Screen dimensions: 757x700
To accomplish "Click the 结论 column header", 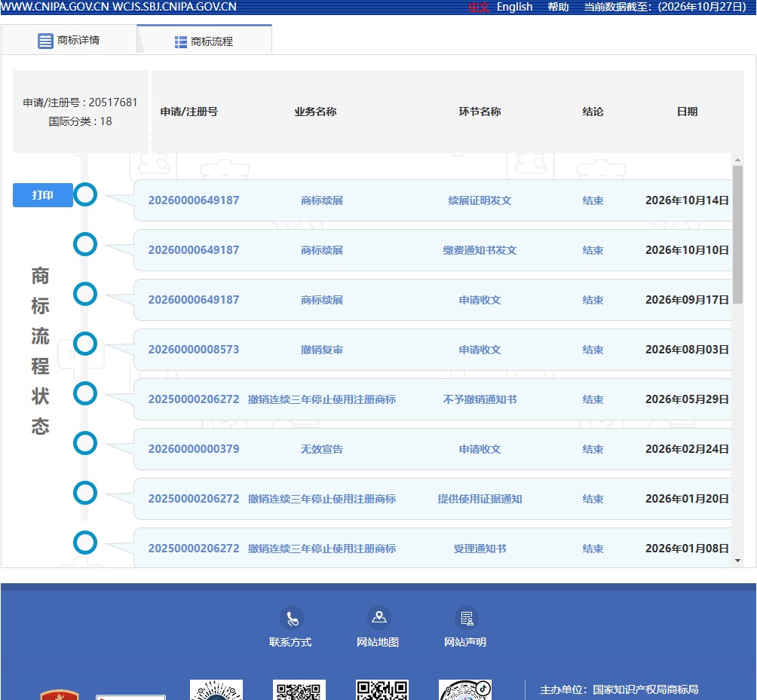I will pyautogui.click(x=593, y=112).
